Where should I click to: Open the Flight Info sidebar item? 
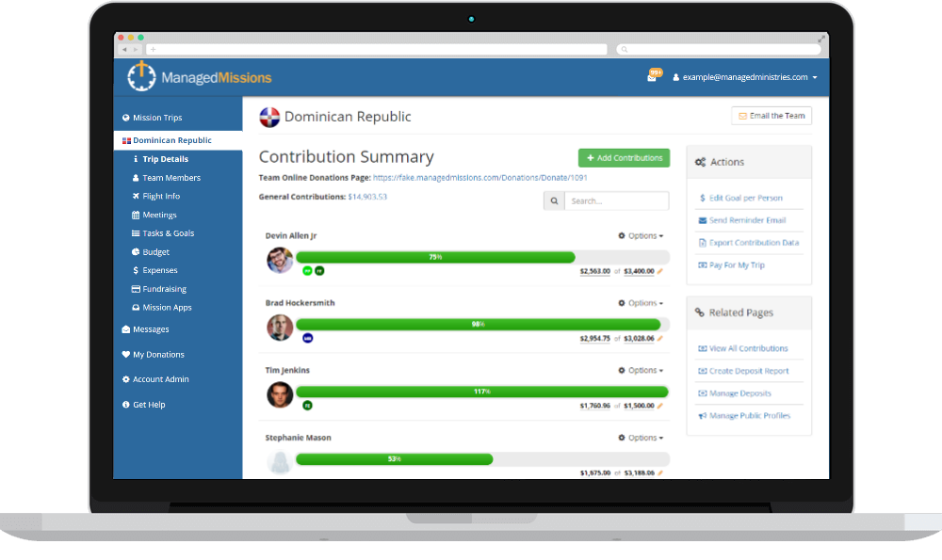(x=156, y=197)
